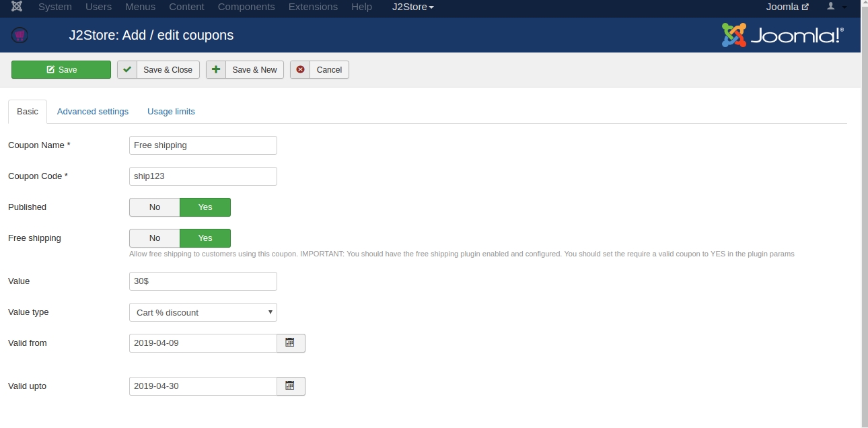868x428 pixels.
Task: Click the green Save button
Action: click(x=61, y=70)
